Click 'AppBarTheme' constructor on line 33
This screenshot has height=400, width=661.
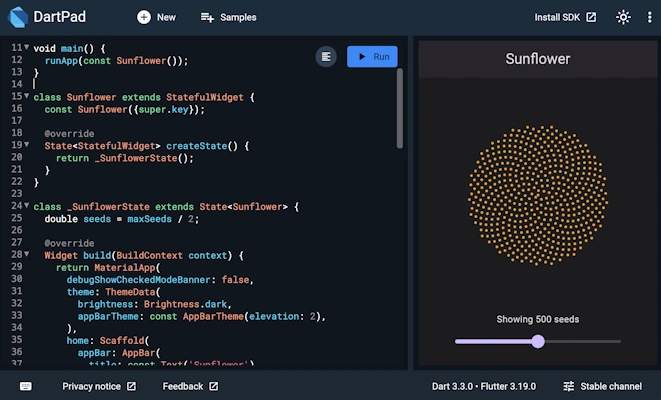click(213, 317)
